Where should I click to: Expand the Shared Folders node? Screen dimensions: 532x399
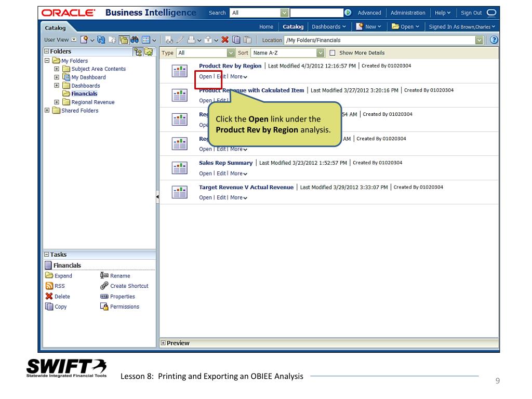(47, 110)
